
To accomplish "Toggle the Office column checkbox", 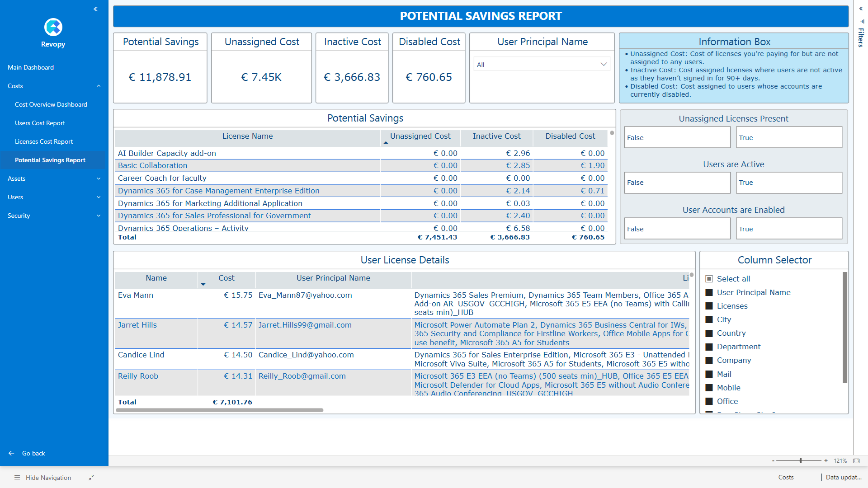I will click(709, 401).
